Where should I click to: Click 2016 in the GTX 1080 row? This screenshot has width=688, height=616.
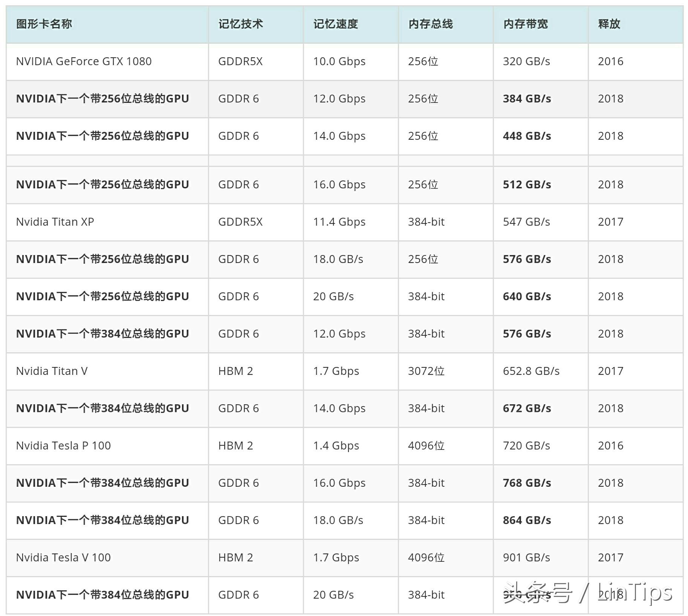click(x=610, y=61)
